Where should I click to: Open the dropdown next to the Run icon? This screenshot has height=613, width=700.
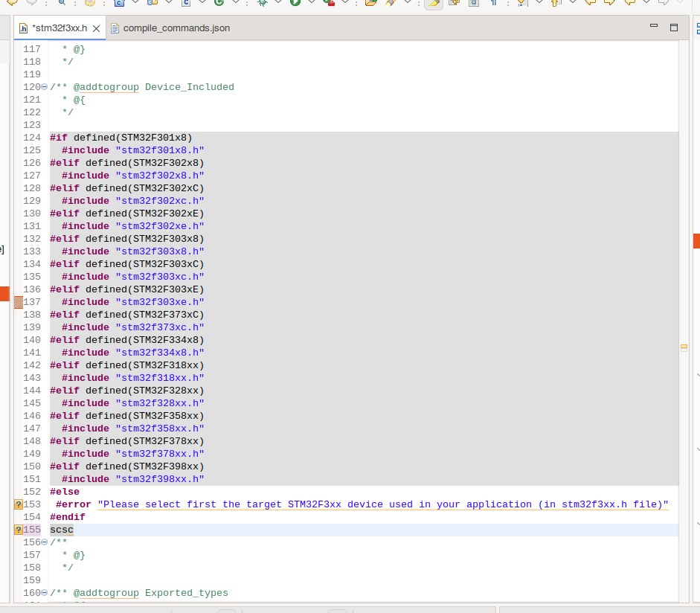312,2
